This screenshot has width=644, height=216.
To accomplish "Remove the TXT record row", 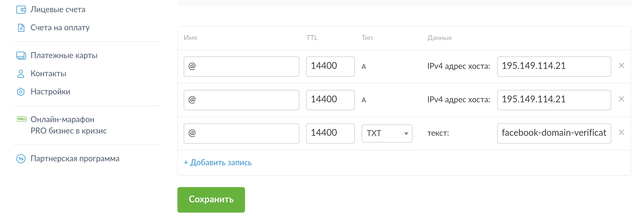I will point(621,133).
